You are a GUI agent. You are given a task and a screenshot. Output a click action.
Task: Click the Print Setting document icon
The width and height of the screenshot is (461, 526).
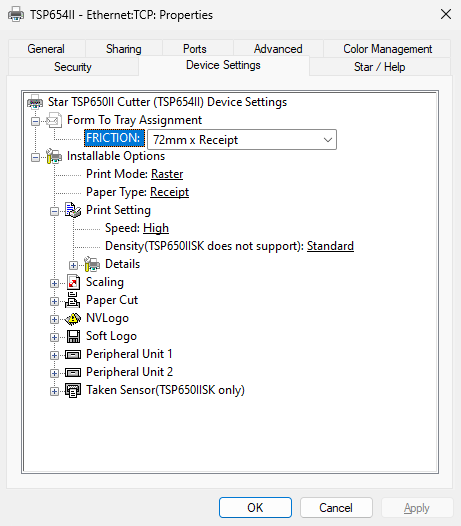73,210
